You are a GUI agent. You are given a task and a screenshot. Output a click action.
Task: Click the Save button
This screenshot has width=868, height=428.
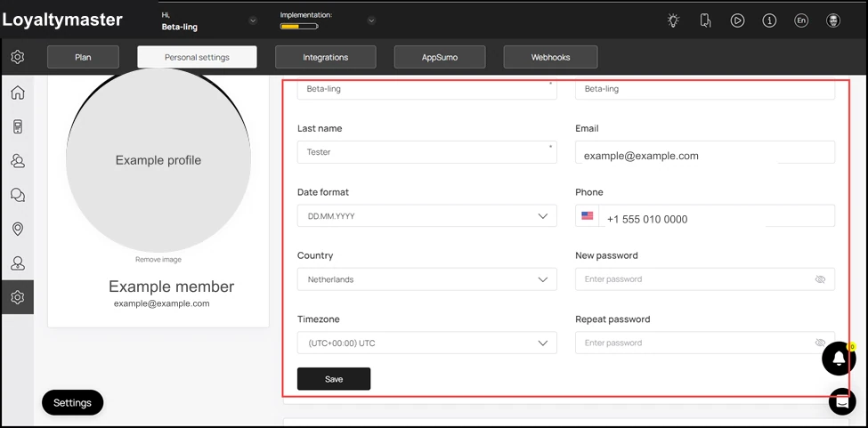(334, 379)
